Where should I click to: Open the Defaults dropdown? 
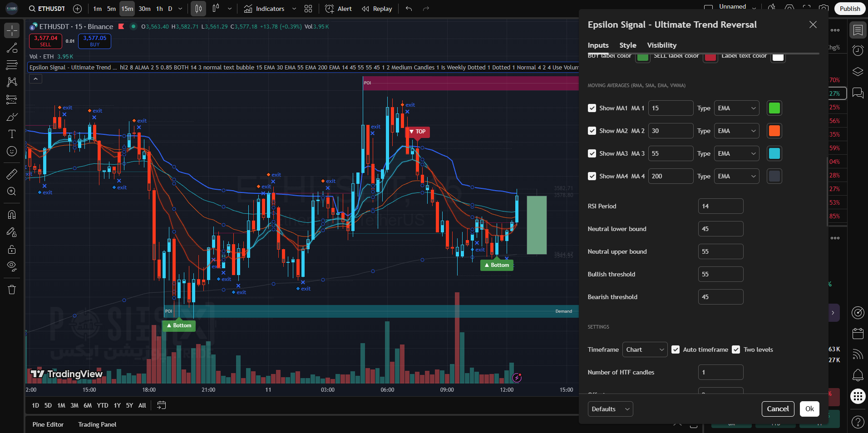pyautogui.click(x=610, y=409)
